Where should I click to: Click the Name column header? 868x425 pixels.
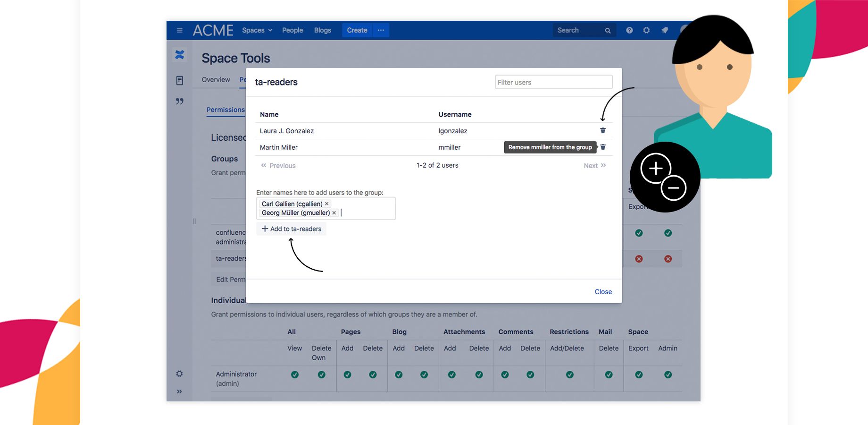tap(269, 114)
